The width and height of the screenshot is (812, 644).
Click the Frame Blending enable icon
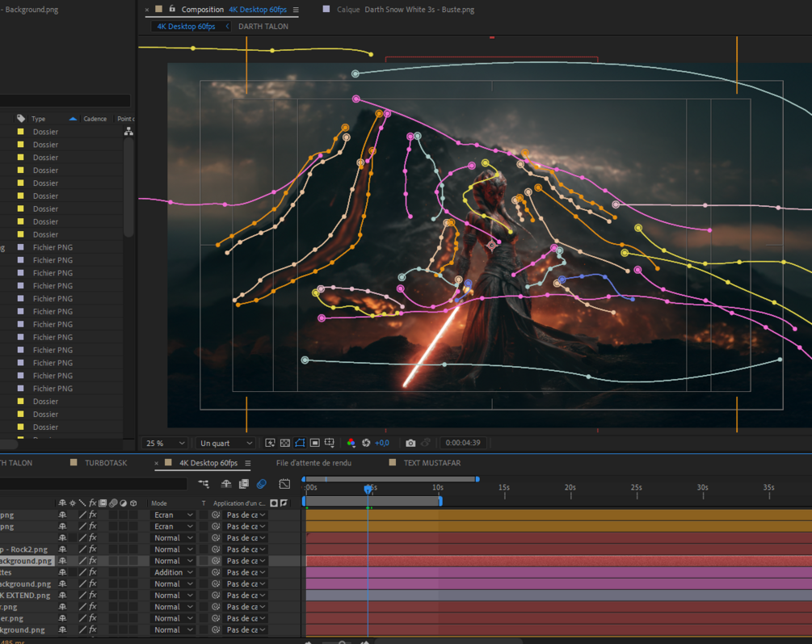[x=243, y=484]
